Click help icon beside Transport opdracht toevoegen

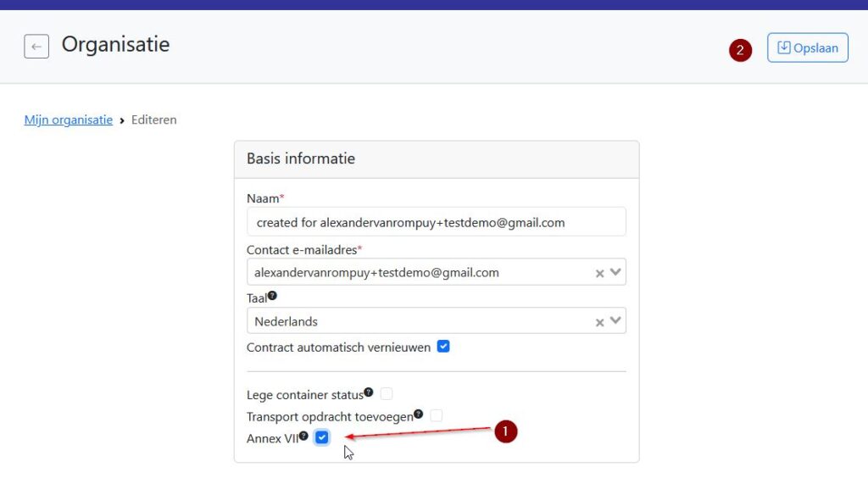pyautogui.click(x=419, y=414)
